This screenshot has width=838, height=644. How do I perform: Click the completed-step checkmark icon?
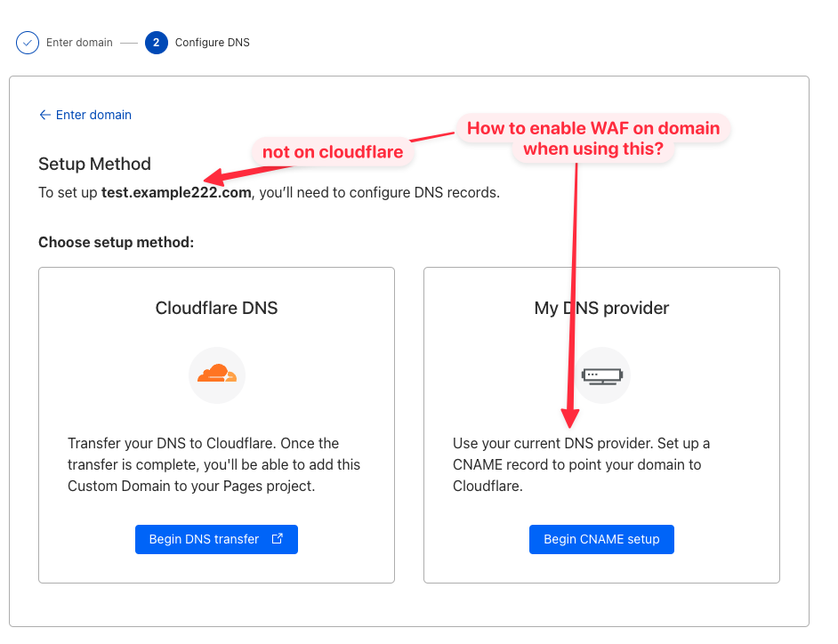28,43
